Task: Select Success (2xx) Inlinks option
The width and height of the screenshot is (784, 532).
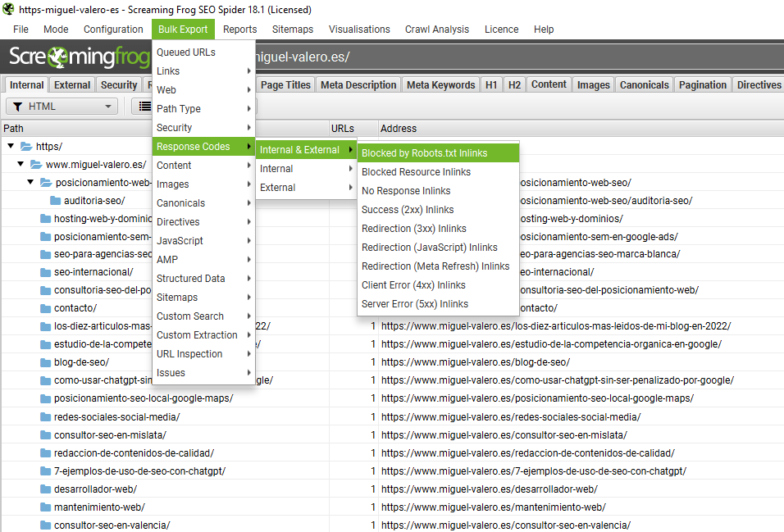Action: click(x=438, y=210)
